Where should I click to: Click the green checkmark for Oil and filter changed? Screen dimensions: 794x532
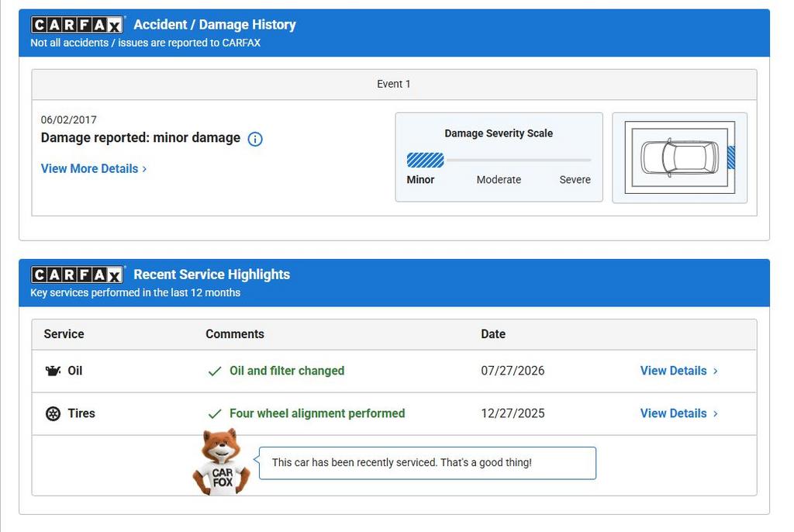tap(215, 371)
